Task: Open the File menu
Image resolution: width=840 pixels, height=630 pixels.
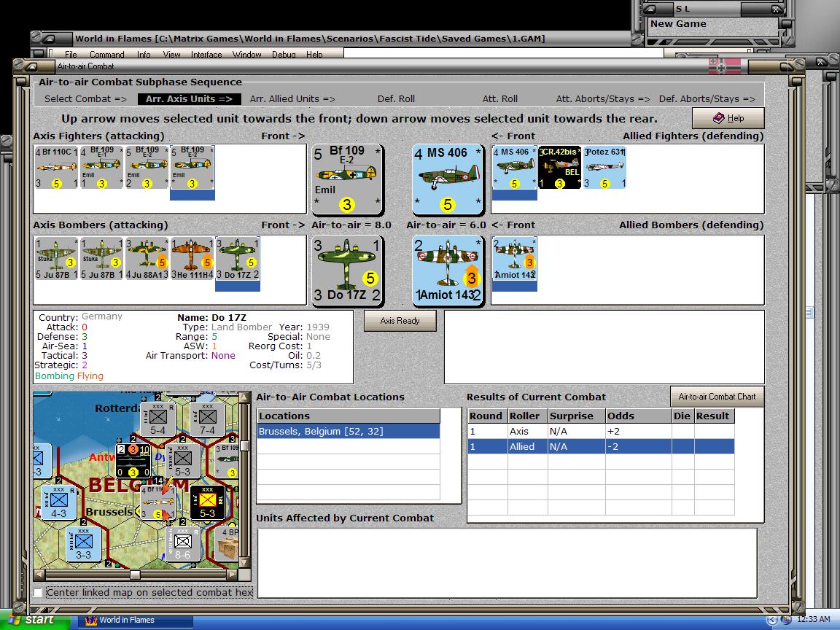Action: click(x=71, y=55)
